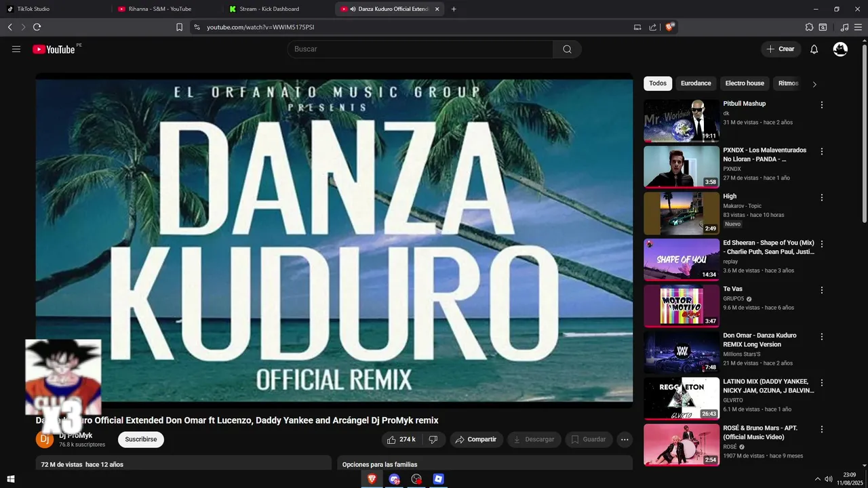Screen dimensions: 868x488
Task: Select the Eurodance filter chip
Action: click(x=696, y=83)
